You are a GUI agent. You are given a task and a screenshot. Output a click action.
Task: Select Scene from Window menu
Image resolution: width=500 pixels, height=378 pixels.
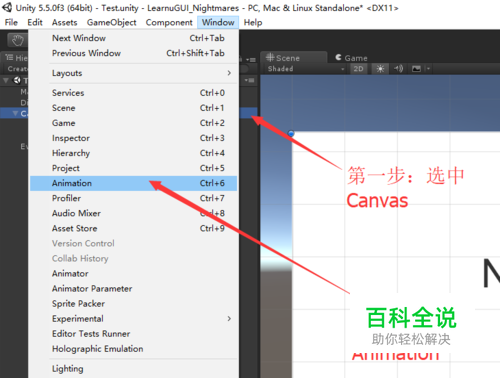coord(133,108)
